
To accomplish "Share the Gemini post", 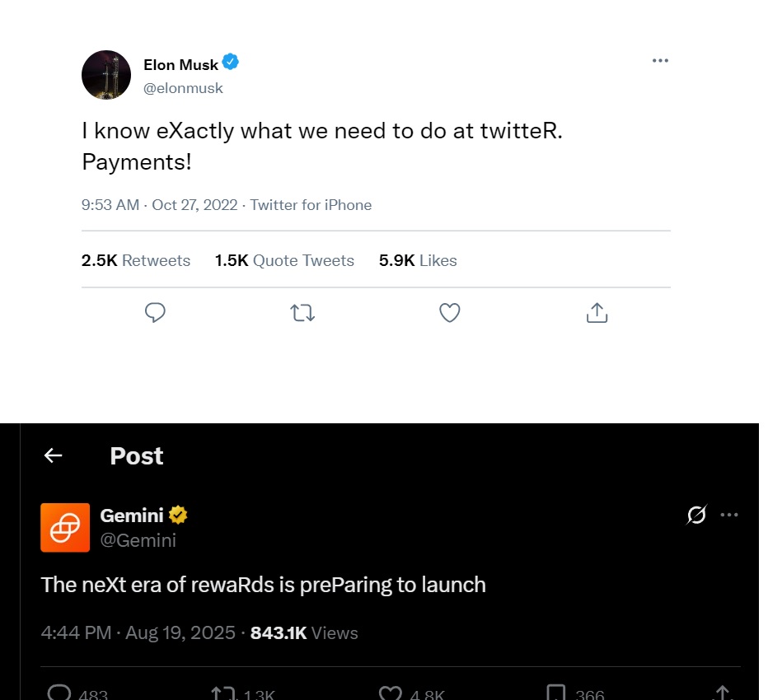I will click(x=723, y=693).
